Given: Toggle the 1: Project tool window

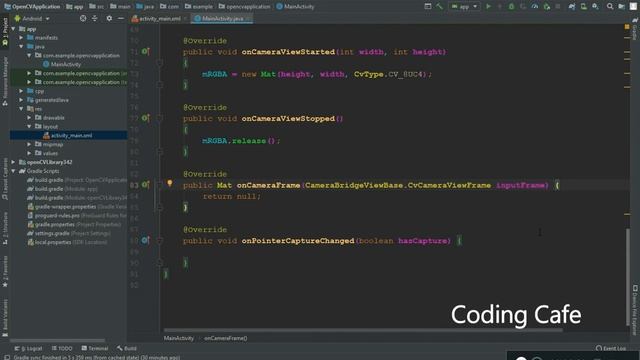Looking at the screenshot, I should [5, 32].
